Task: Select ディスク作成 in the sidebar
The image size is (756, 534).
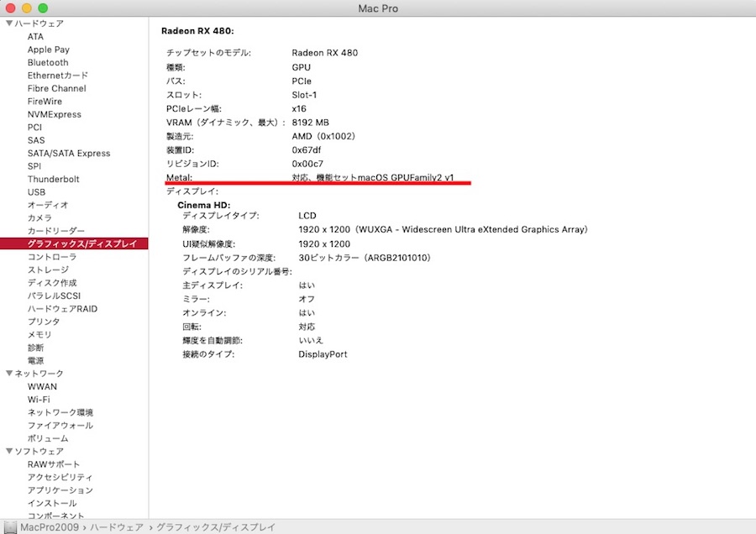Action: (x=52, y=283)
